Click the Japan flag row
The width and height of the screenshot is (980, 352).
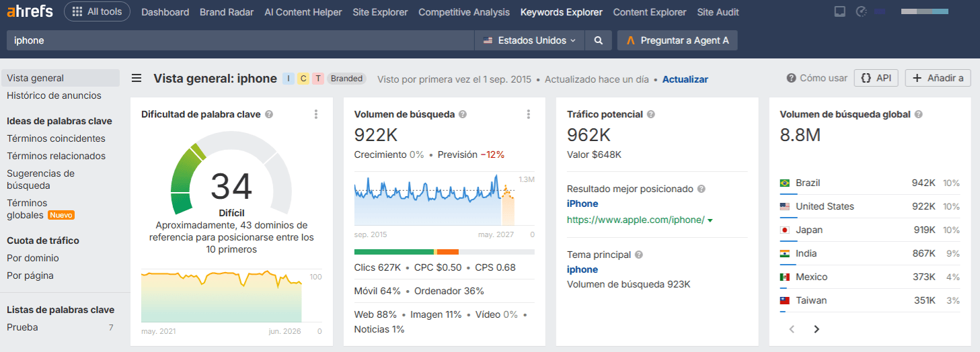coord(870,230)
